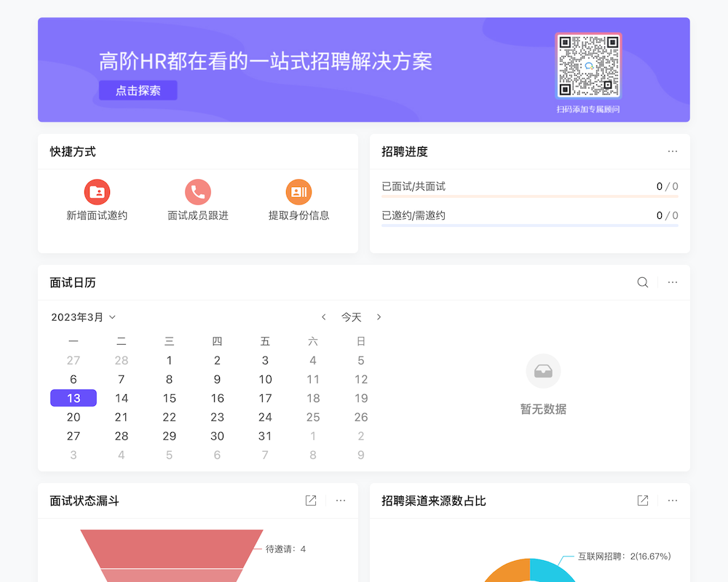Viewport: 728px width, 582px height.
Task: Click the 新增面试邀约 icon
Action: 98,191
